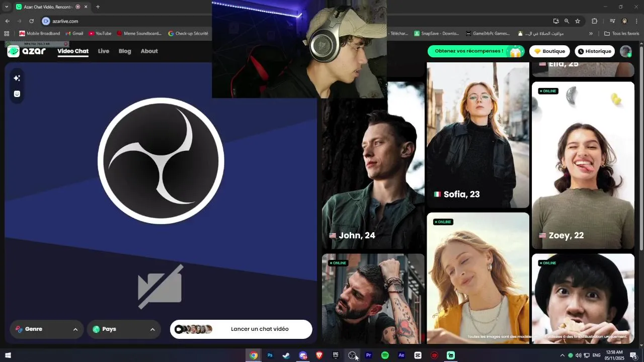
Task: Go back to the previous page
Action: coord(7,21)
